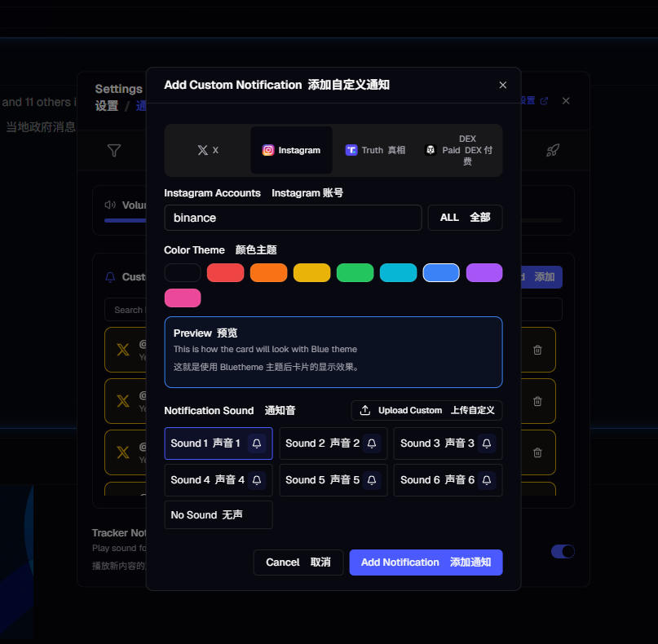The height and width of the screenshot is (644, 658).
Task: Select the Sound 5 option
Action: (x=333, y=480)
